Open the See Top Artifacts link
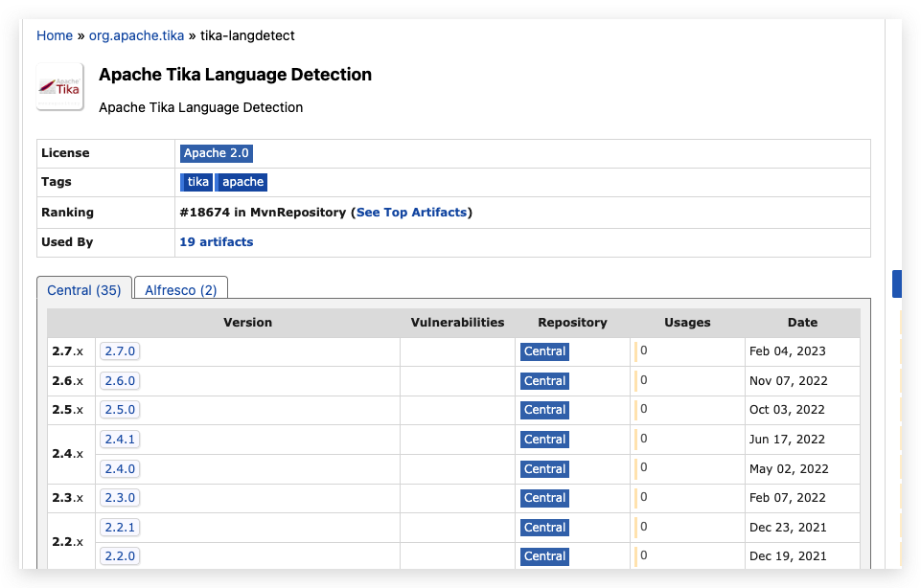This screenshot has height=588, width=921. click(411, 213)
